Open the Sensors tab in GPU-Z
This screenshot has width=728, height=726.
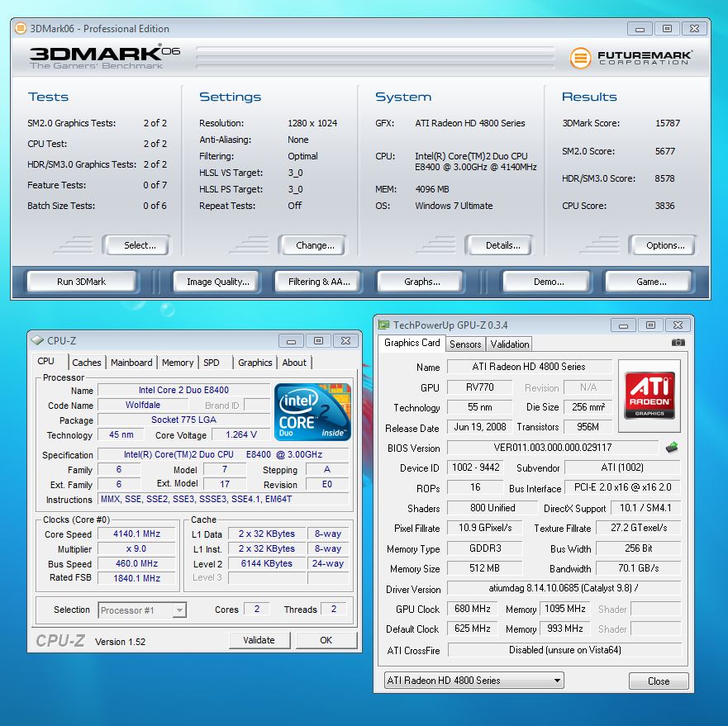[x=465, y=344]
